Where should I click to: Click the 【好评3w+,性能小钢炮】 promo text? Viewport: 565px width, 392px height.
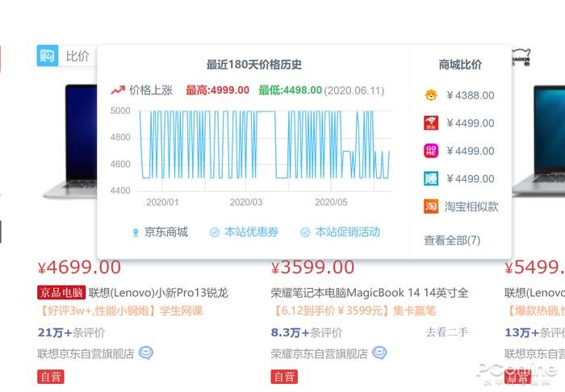point(96,311)
